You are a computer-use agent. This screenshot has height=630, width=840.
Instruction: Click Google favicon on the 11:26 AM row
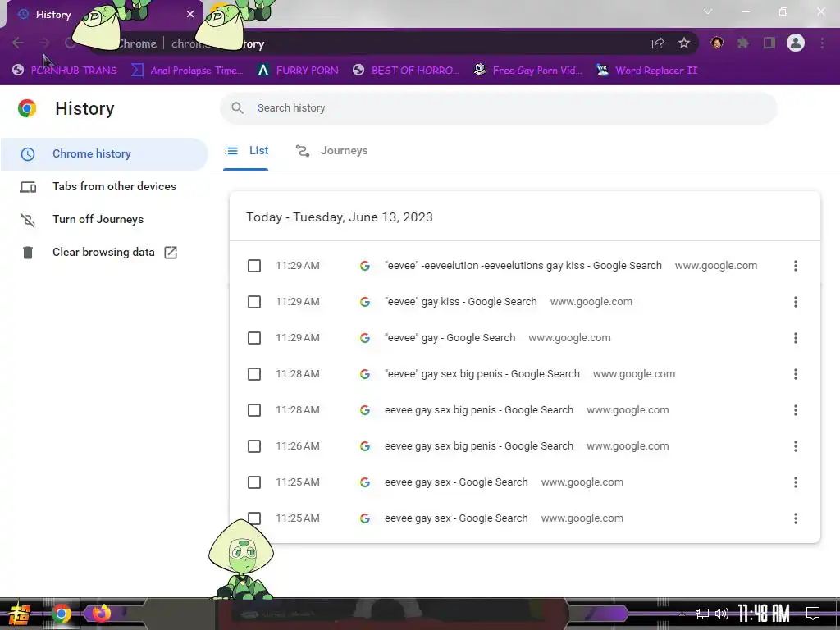click(x=365, y=446)
